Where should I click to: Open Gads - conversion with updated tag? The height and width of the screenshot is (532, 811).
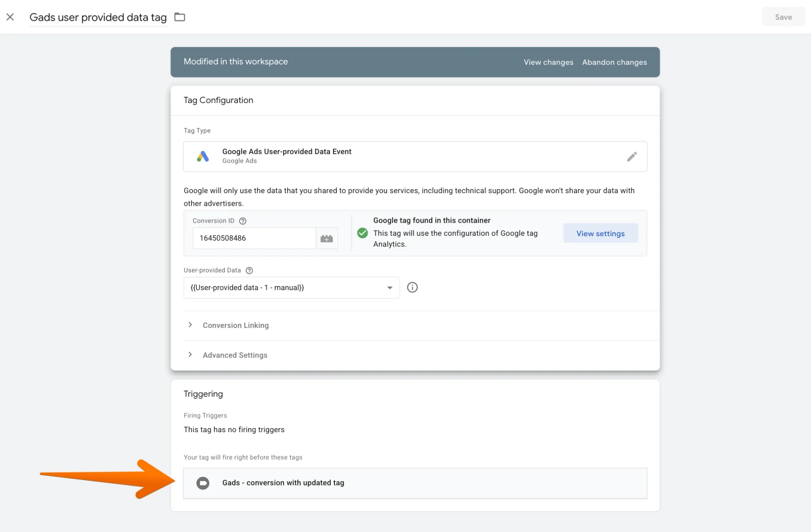pos(415,483)
